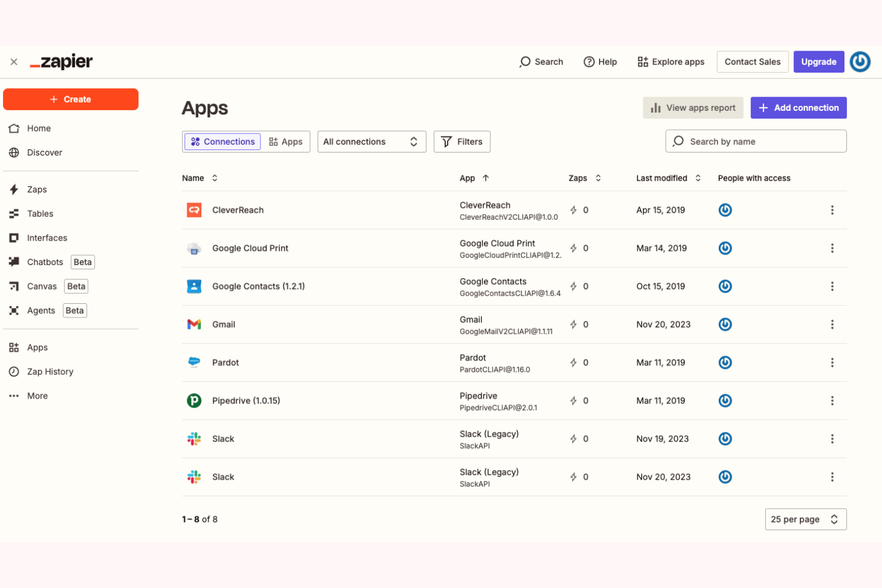This screenshot has height=588, width=882.
Task: Click the orange Create button
Action: (x=71, y=99)
